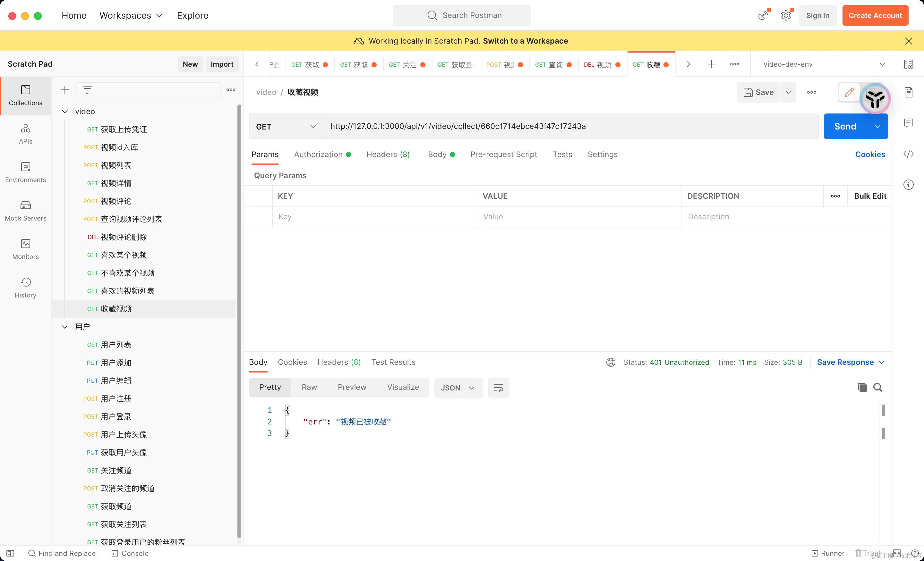Search within the response body

[877, 387]
